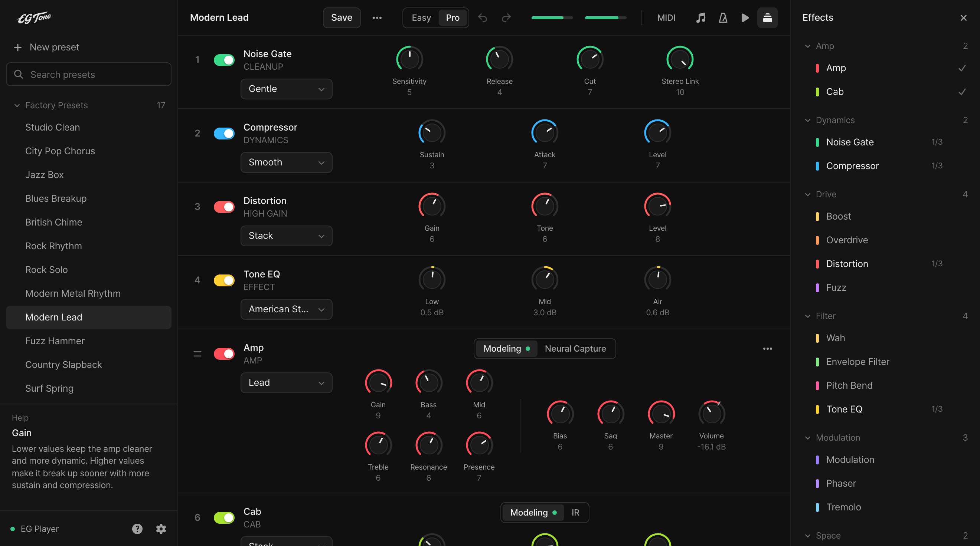Viewport: 980px width, 546px height.
Task: Click the redo arrow icon
Action: (506, 18)
